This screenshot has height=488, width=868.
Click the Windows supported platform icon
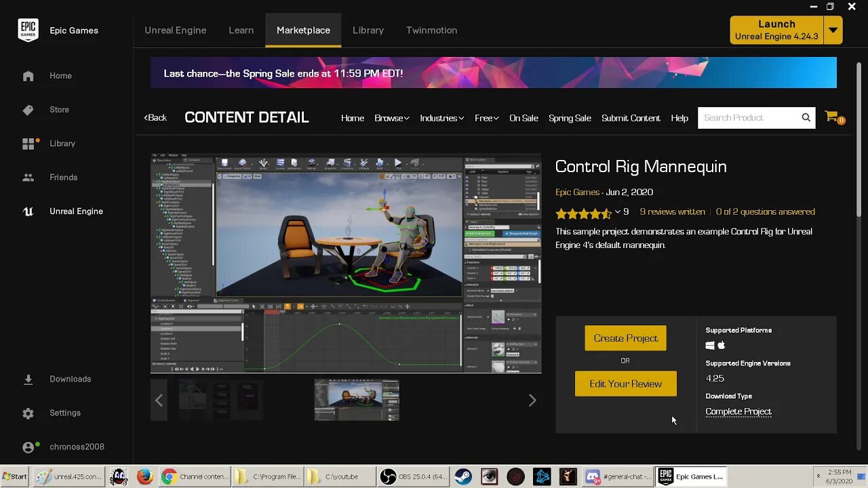pyautogui.click(x=710, y=345)
